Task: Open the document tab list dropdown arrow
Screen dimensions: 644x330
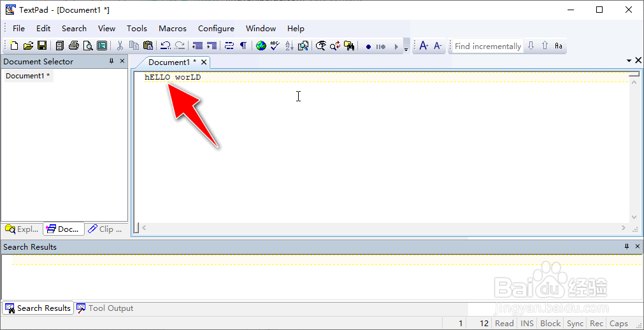Action: click(629, 61)
